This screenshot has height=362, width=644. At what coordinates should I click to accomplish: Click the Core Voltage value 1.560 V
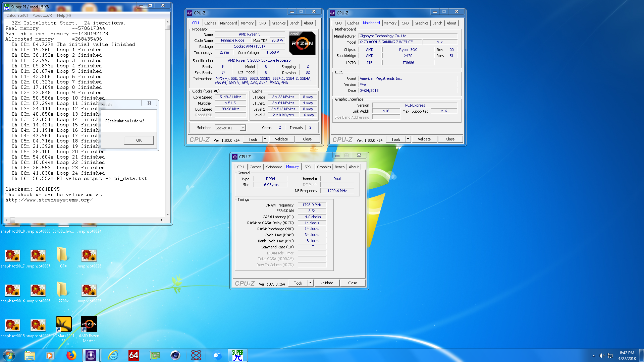tap(272, 52)
